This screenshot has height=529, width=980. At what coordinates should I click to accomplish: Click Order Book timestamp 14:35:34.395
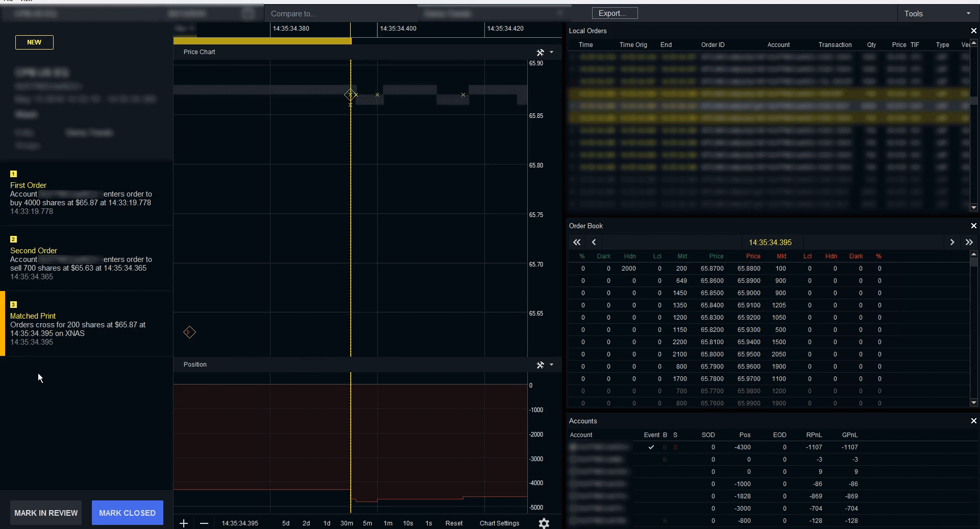tap(770, 242)
